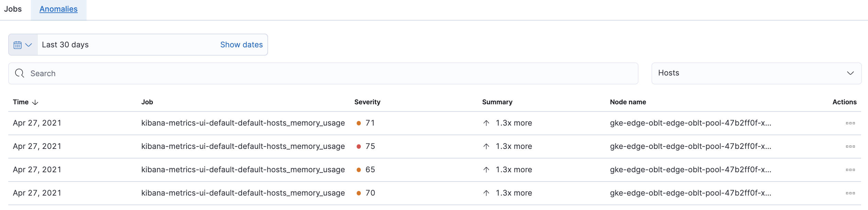
Task: Click Apr 27, 2021 in severity 70 row
Action: (37, 193)
